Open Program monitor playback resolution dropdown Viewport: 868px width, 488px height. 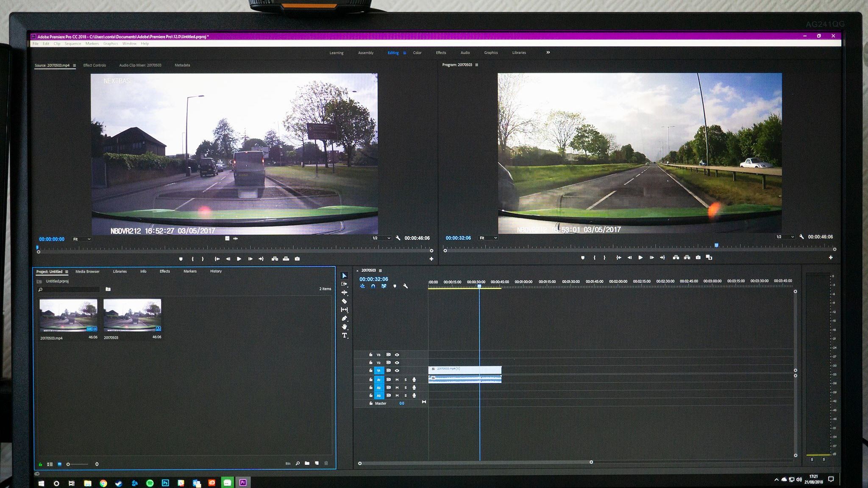click(x=785, y=237)
